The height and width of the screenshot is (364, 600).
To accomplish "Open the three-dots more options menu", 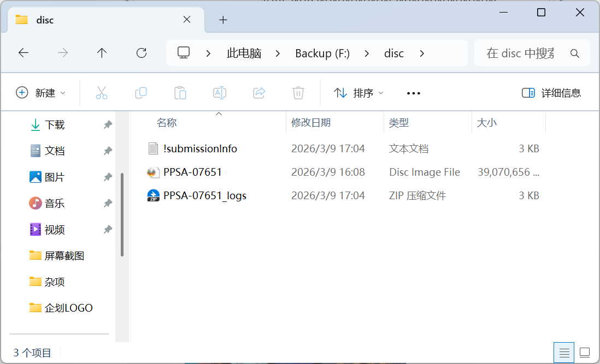I will (414, 93).
